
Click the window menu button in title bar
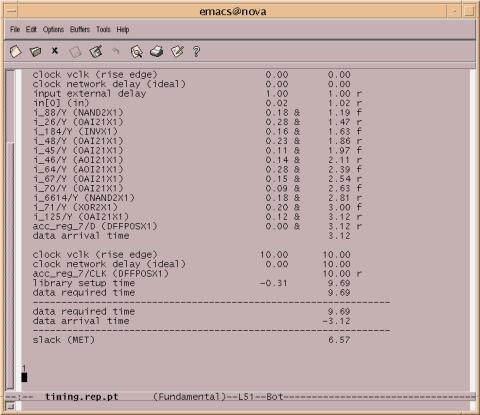pyautogui.click(x=11, y=12)
